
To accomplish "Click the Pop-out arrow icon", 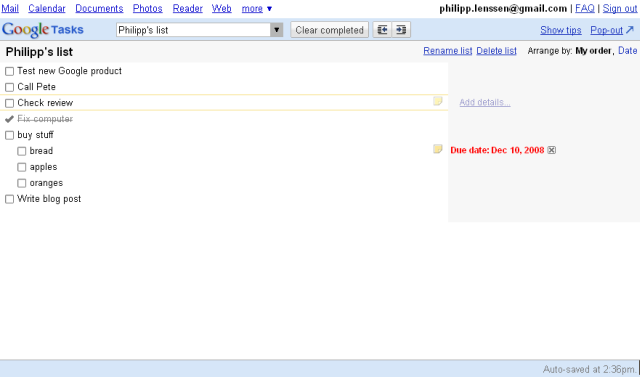I will [x=630, y=30].
